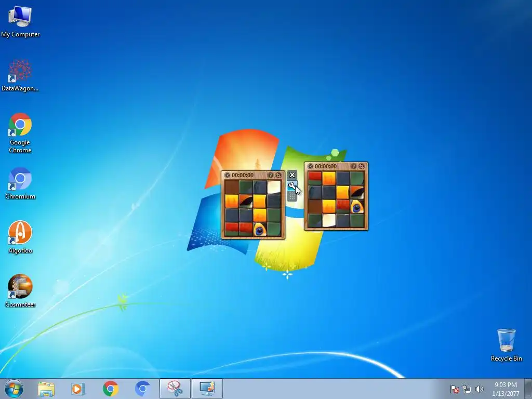Move green tile beside empty slot, left puzzle
This screenshot has width=532, height=399.
click(246, 187)
